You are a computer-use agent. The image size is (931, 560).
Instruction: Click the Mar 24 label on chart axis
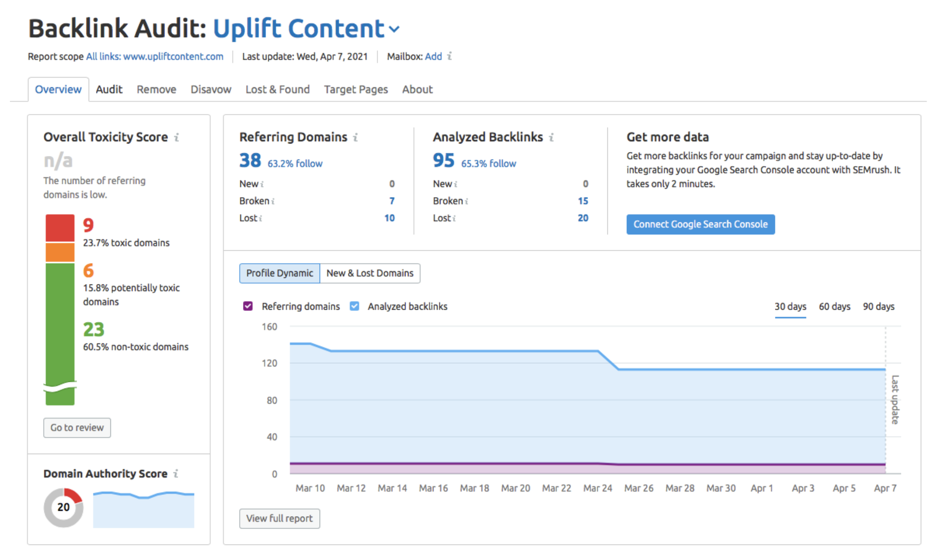point(598,488)
